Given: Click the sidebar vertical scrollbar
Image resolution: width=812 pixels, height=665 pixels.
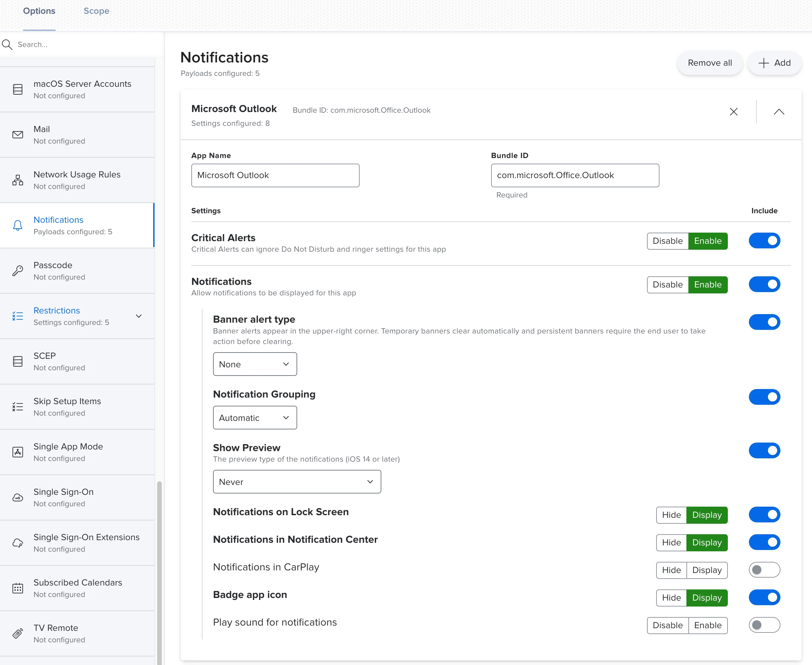Looking at the screenshot, I should pos(159,573).
